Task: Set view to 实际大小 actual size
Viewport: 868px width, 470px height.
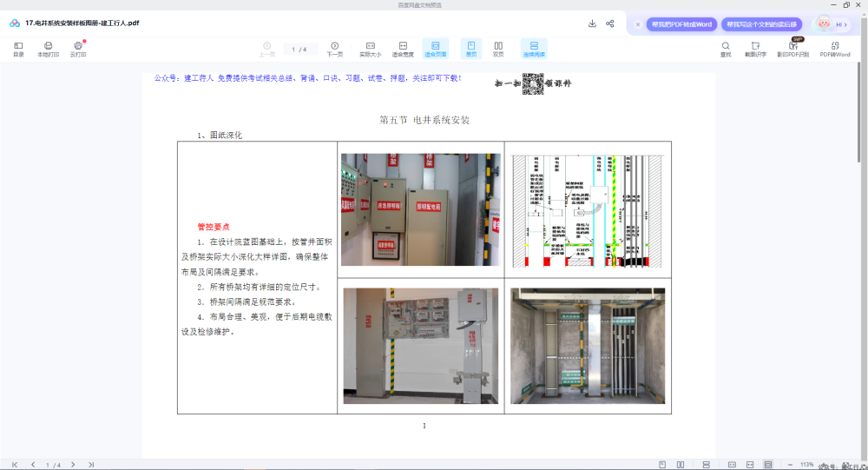Action: [371, 49]
